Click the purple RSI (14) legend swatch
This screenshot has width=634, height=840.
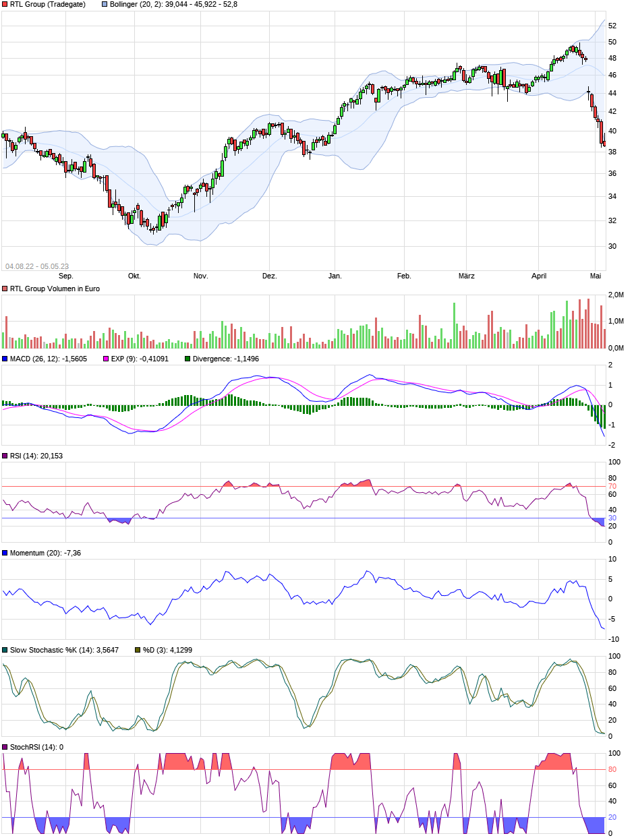5,456
